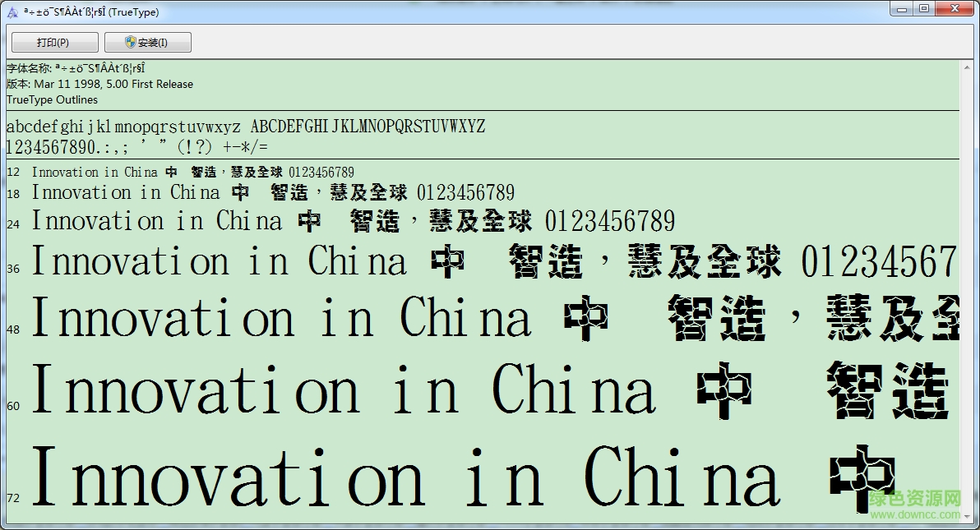The width and height of the screenshot is (980, 530).
Task: Click the size label 72 on the left
Action: click(12, 497)
